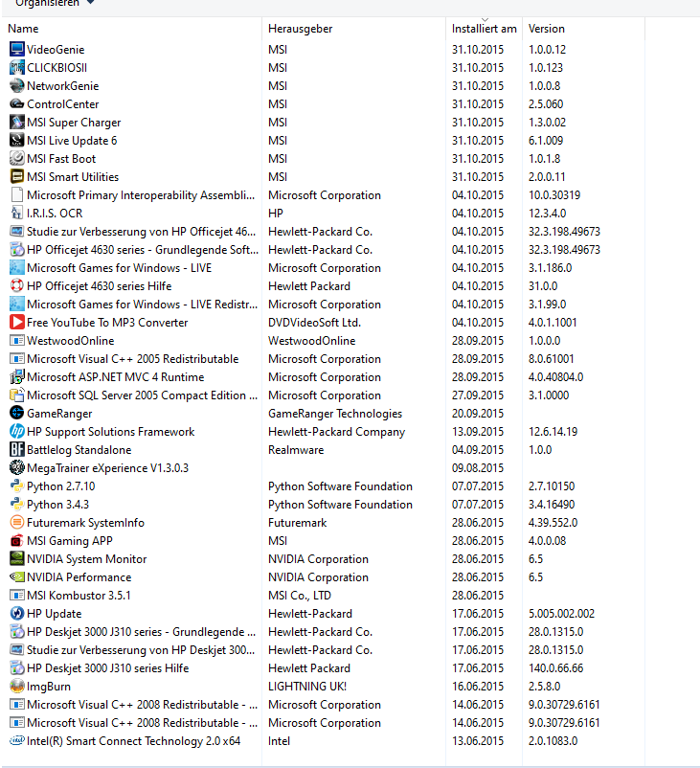The width and height of the screenshot is (700, 768).
Task: Select HP Deskjet 3000 J310 series - Grundlegende
Action: [142, 631]
